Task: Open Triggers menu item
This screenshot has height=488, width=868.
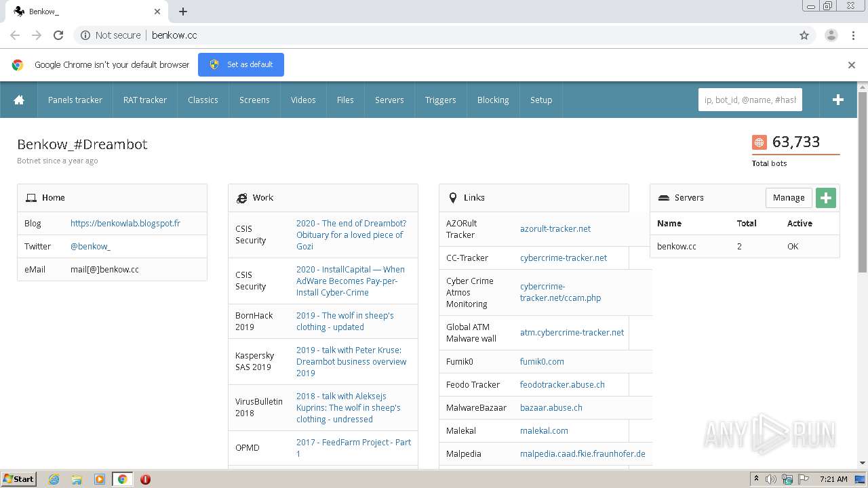Action: 440,100
